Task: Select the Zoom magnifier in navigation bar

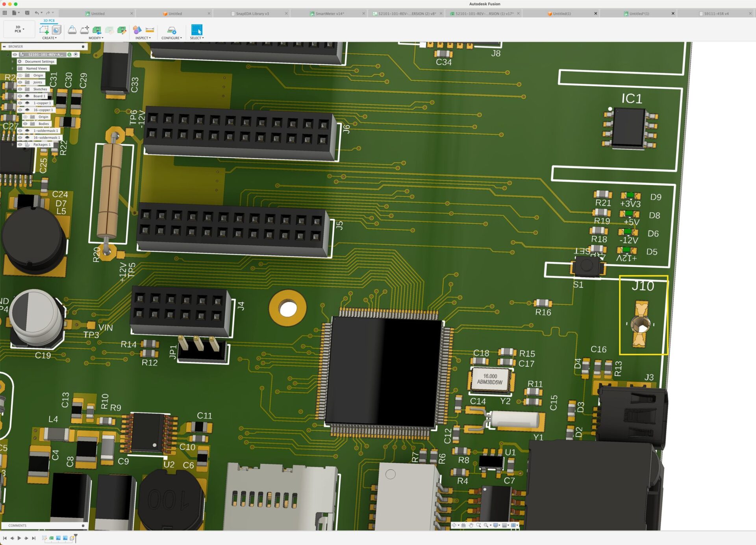Action: pyautogui.click(x=478, y=525)
